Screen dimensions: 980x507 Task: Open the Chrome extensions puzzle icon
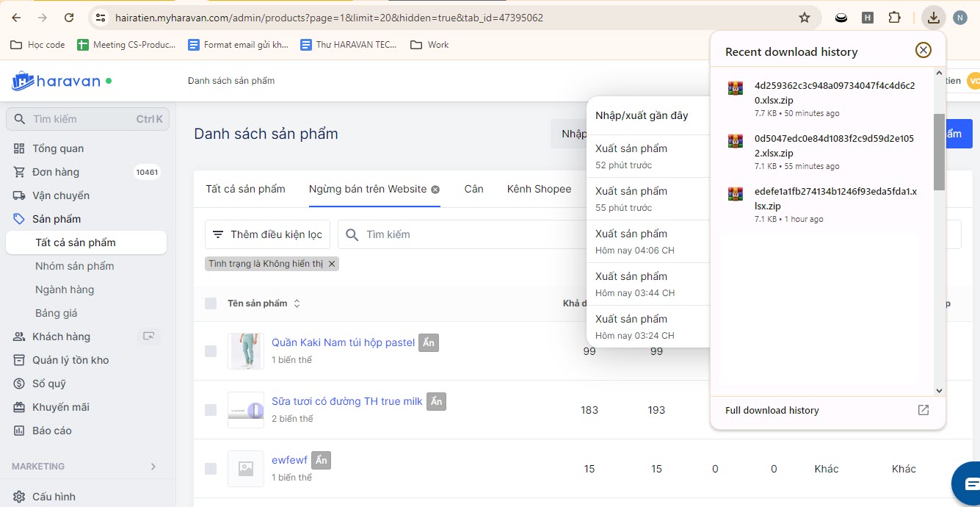894,18
